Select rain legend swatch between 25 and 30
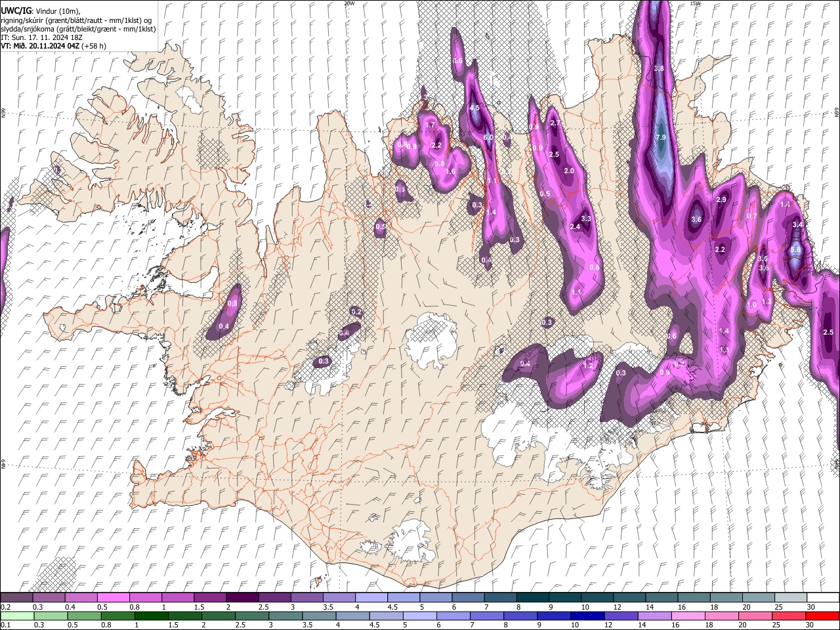Image resolution: width=840 pixels, height=630 pixels. [789, 616]
